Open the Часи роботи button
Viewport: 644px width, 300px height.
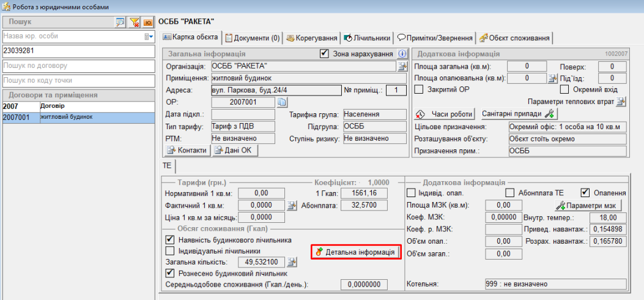445,114
